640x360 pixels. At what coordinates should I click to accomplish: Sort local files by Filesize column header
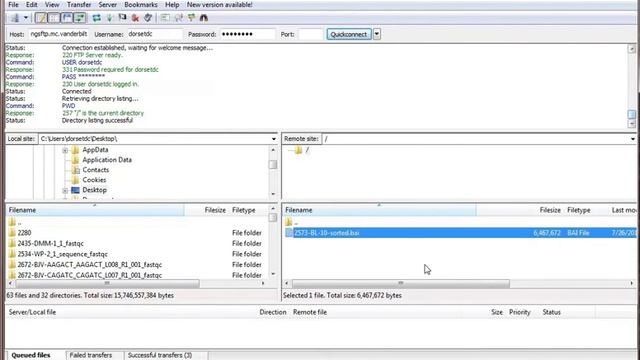tap(215, 210)
